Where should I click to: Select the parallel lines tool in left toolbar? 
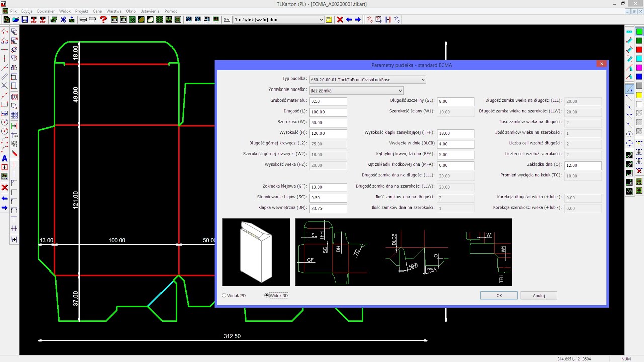point(5,77)
